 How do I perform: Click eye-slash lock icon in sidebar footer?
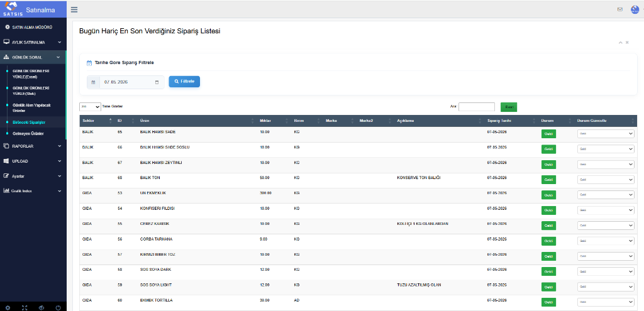tap(41, 307)
